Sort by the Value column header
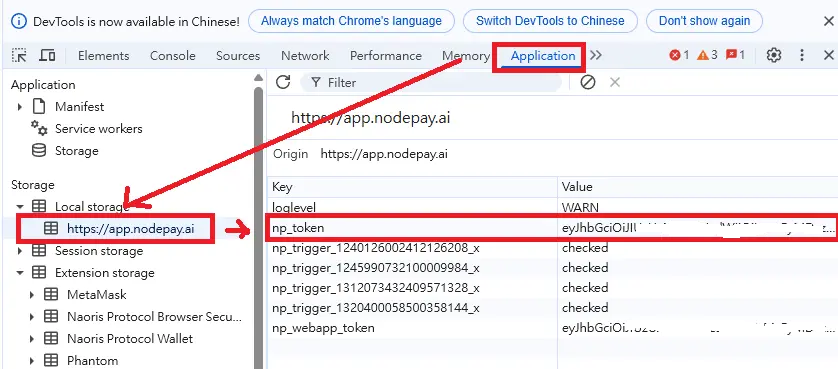This screenshot has width=838, height=369. 697,187
